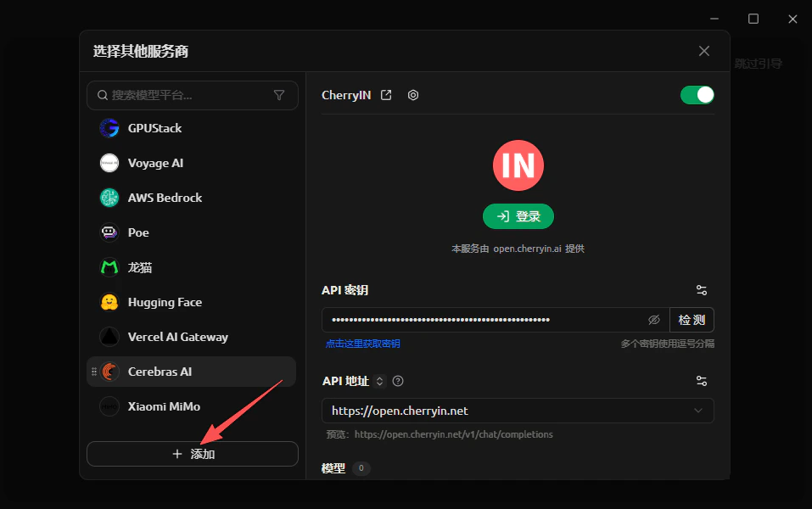Image resolution: width=812 pixels, height=509 pixels.
Task: Select Vercel AI Gateway provider
Action: (192, 337)
